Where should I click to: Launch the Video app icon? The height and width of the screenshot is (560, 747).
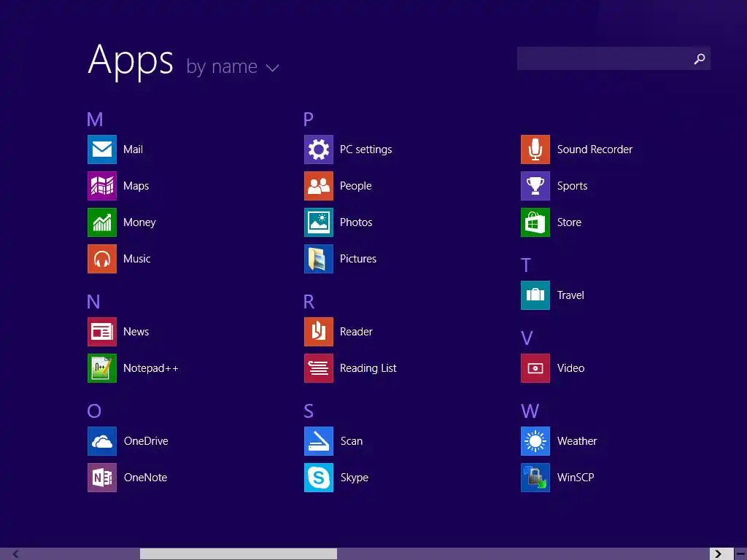pyautogui.click(x=535, y=368)
